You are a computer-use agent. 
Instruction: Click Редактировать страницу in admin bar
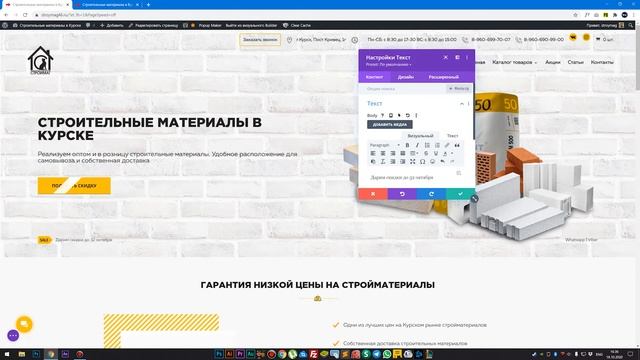tap(153, 25)
